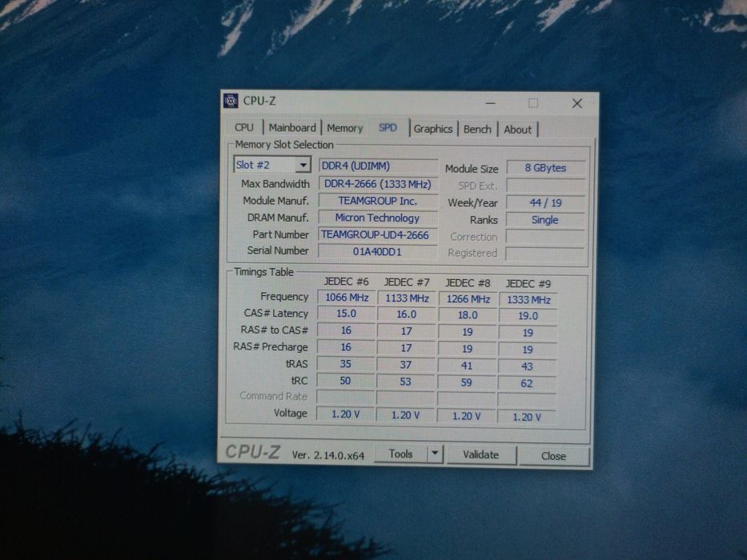
Task: Open the CPU tab
Action: point(244,127)
